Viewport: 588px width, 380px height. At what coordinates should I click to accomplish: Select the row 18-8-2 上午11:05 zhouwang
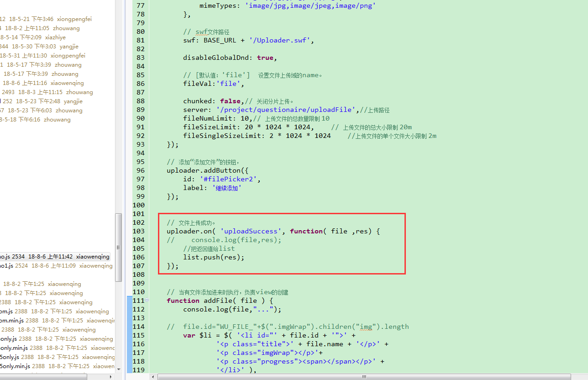coord(40,28)
